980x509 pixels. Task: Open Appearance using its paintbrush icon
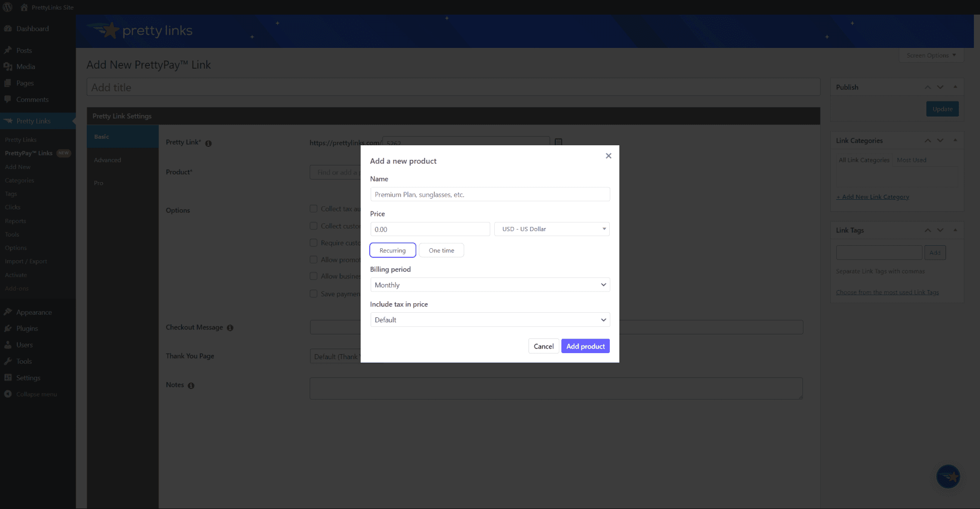click(9, 312)
